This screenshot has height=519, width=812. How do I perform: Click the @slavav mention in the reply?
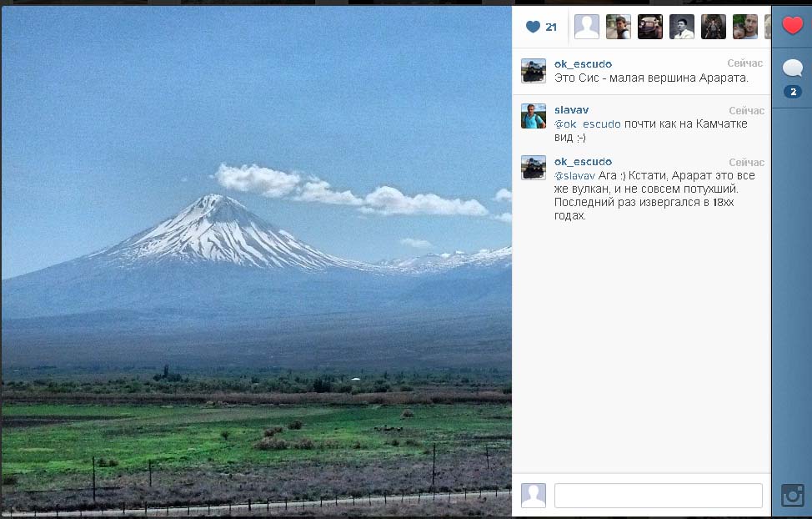click(574, 176)
